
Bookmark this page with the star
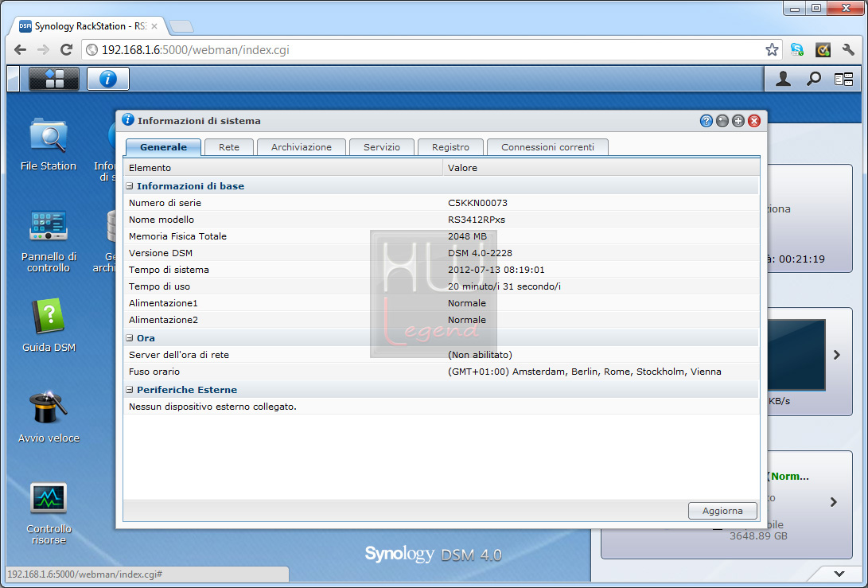click(x=772, y=50)
